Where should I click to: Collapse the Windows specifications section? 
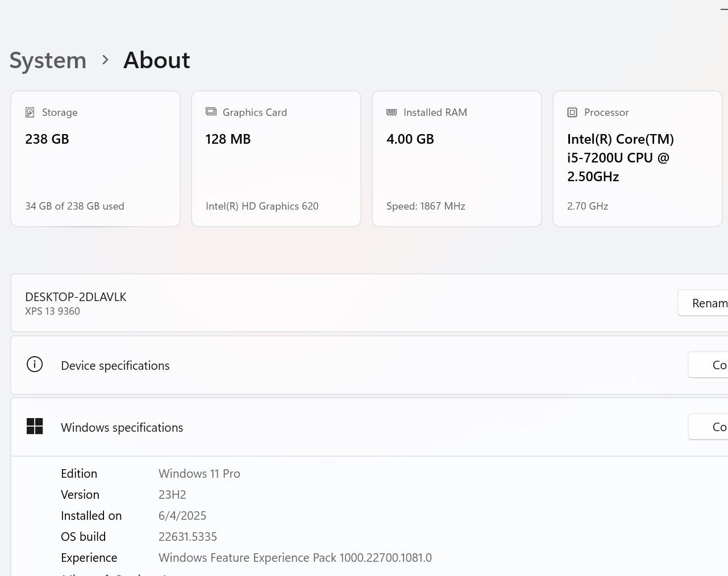coord(369,427)
